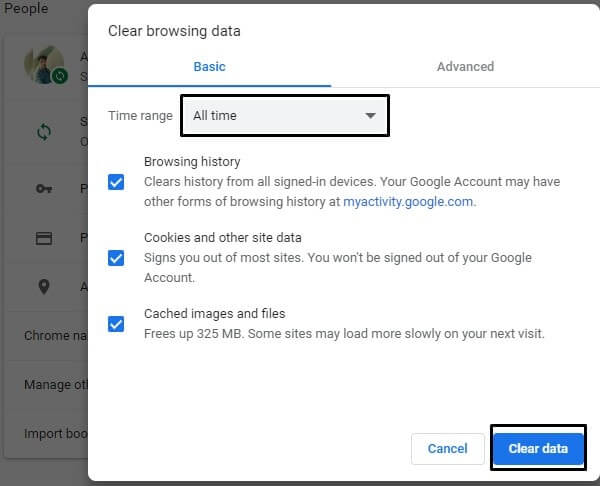600x486 pixels.
Task: Click the sync arrows icon in sidebar
Action: tap(44, 132)
